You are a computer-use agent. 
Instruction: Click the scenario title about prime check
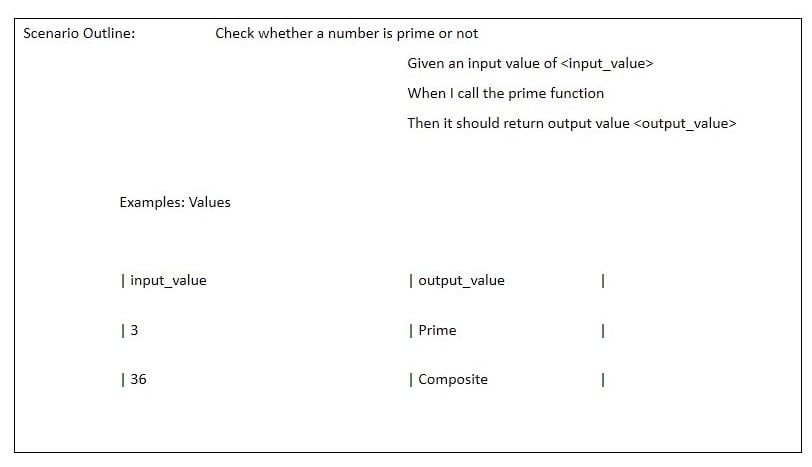(346, 33)
